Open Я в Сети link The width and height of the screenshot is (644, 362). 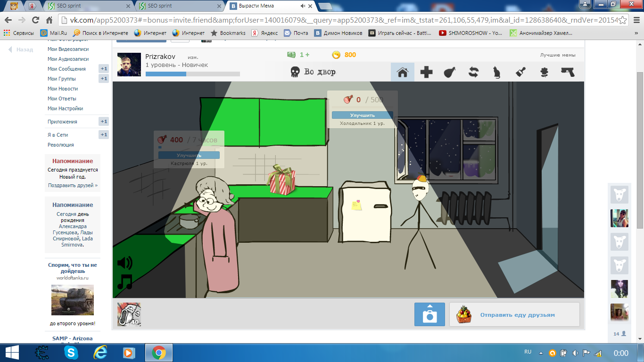click(58, 135)
